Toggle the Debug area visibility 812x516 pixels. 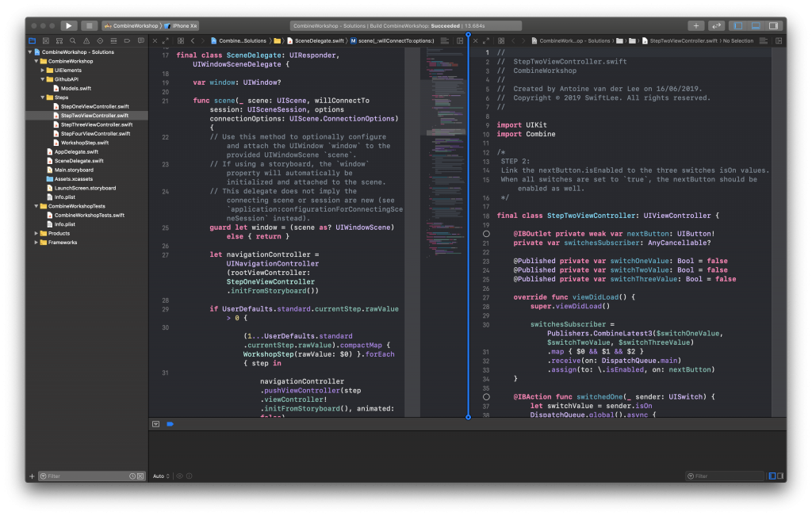757,25
